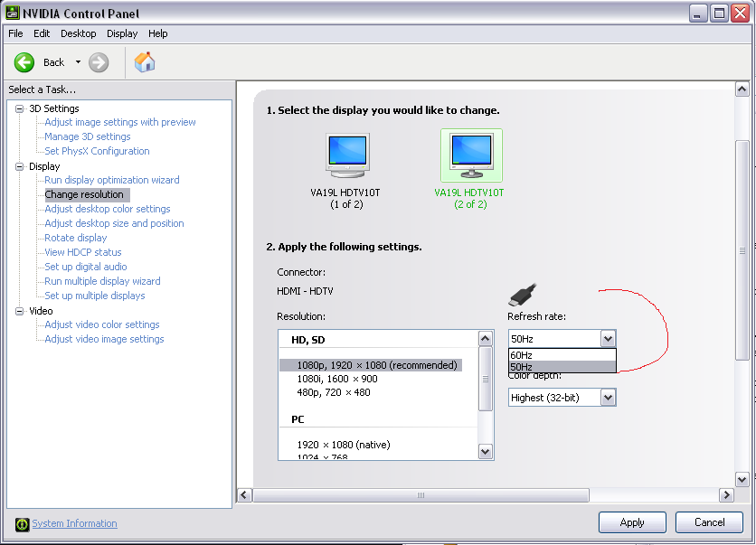
Task: Collapse the Video tree node
Action: pos(19,311)
